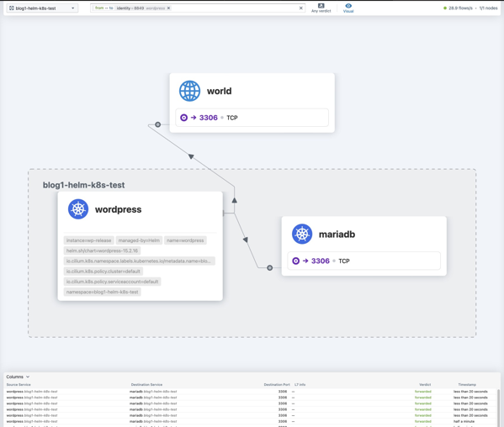
Task: Click the Destination Service column header
Action: 146,385
